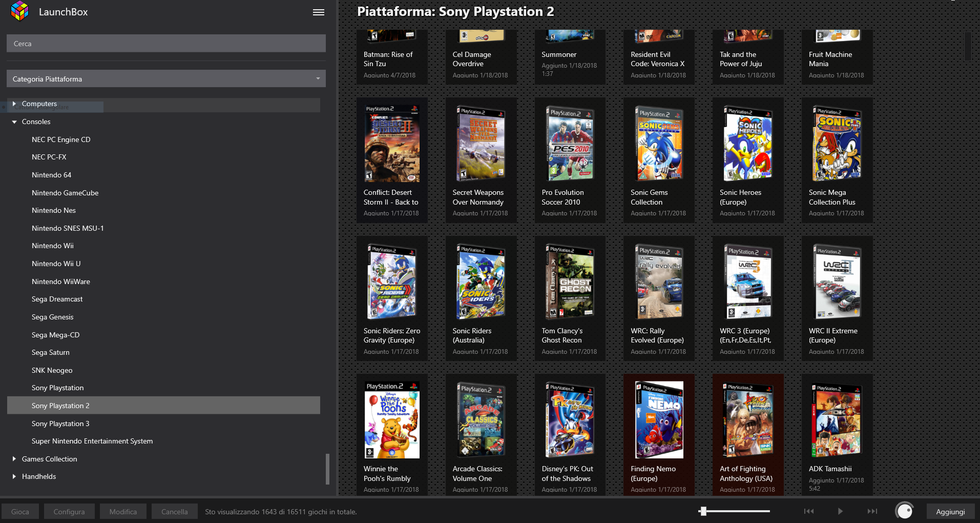Select NEC PC Engine CD platform
Screen dimensions: 980x523
(x=61, y=139)
